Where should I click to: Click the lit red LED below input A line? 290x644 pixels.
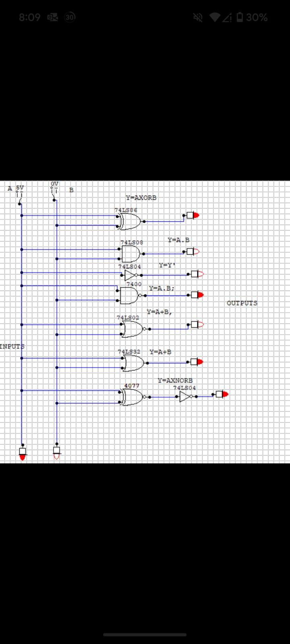coord(23,454)
